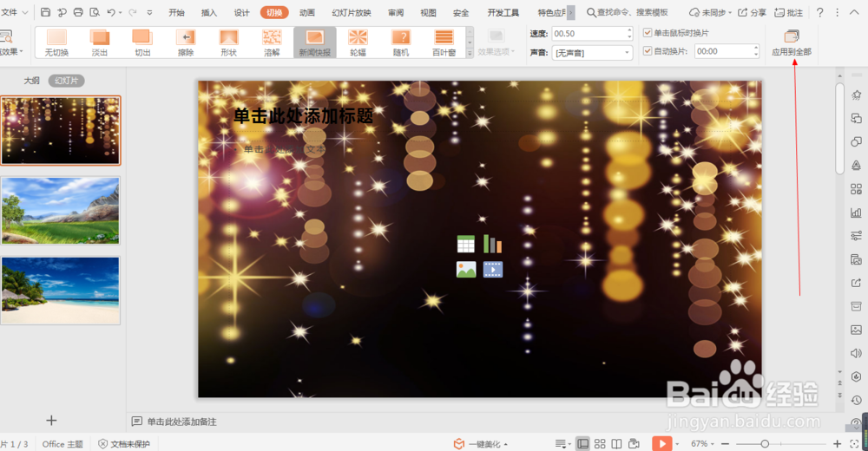868x451 pixels.
Task: Switch to slide sorter view icon
Action: coord(600,444)
